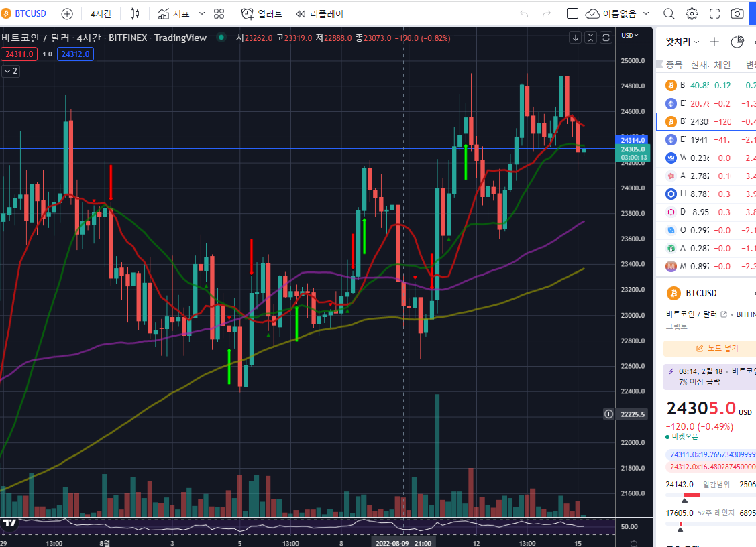Maximize the chart pane
Image resolution: width=756 pixels, height=547 pixels.
(x=606, y=38)
